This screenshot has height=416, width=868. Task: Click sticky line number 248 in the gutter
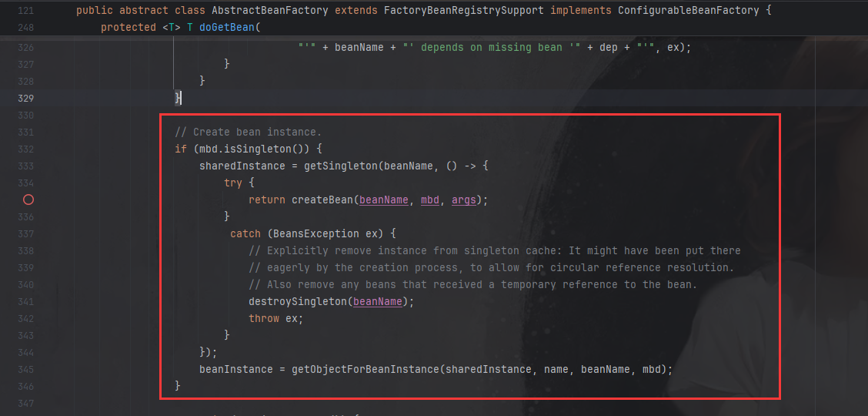point(25,27)
